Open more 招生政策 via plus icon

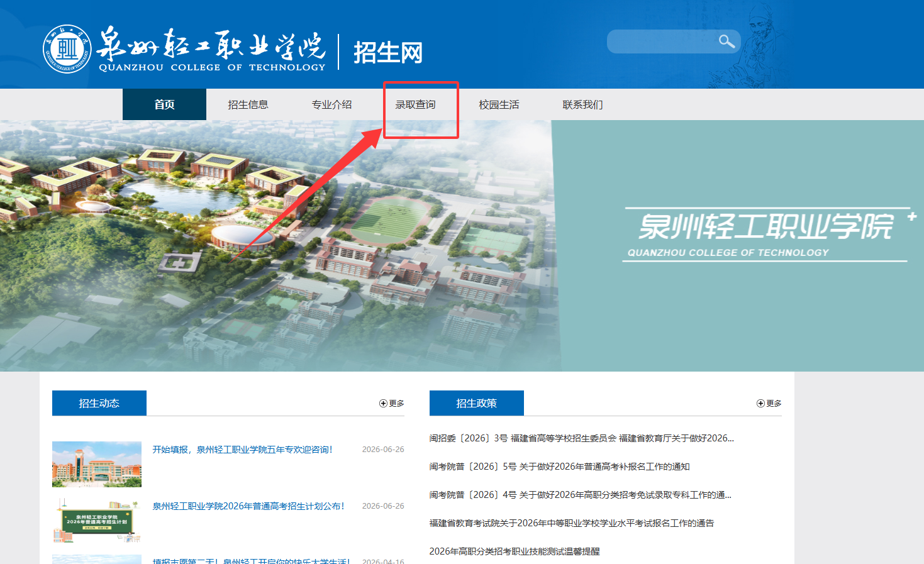(x=769, y=404)
